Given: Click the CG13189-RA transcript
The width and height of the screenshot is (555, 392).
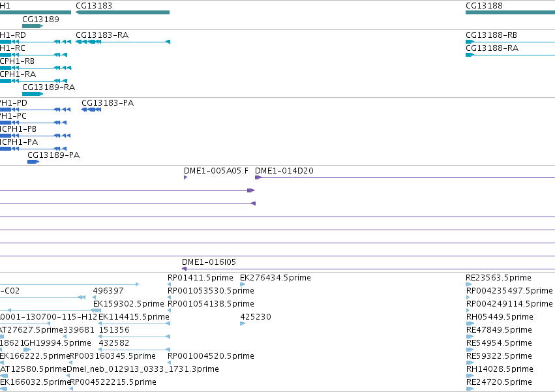Looking at the screenshot, I should [33, 94].
